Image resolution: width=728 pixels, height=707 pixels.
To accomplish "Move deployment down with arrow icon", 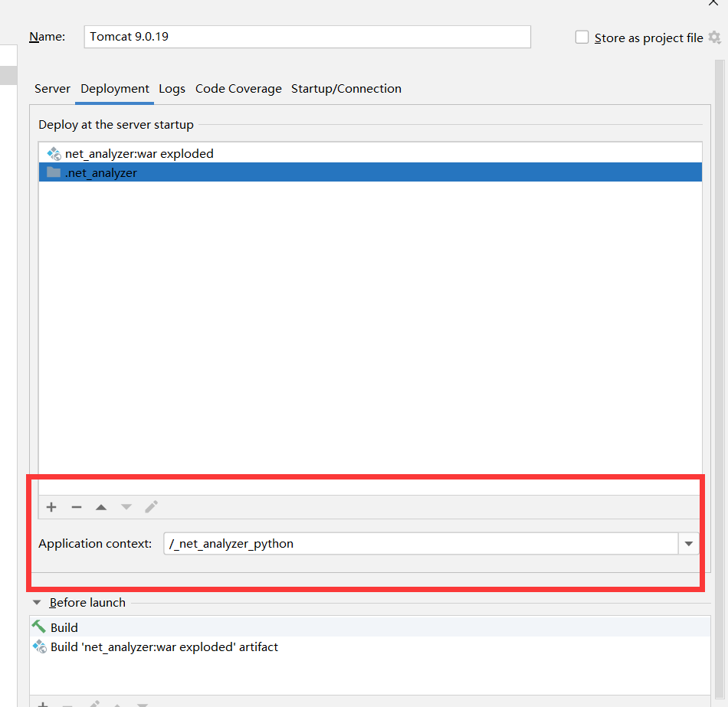I will pos(126,507).
